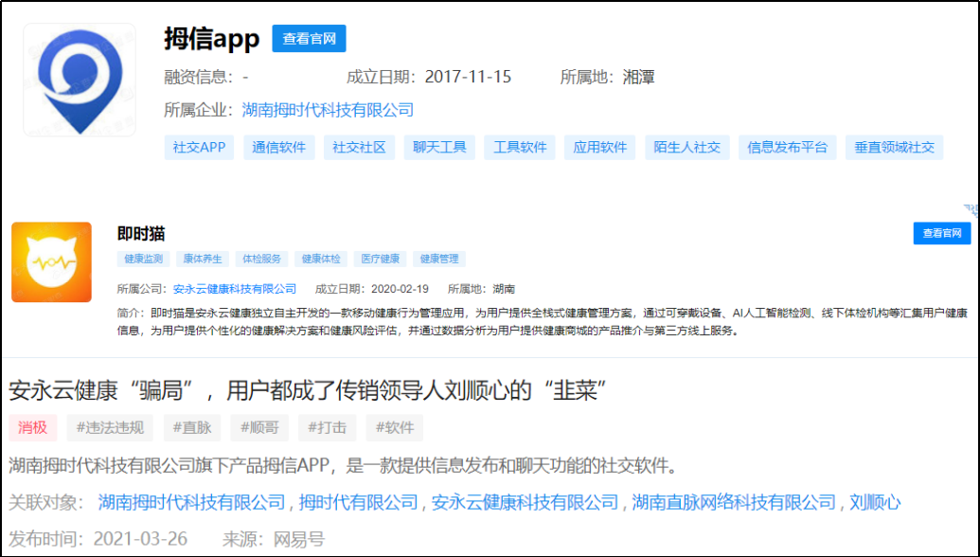Image resolution: width=980 pixels, height=557 pixels.
Task: Open company link 湖南拇时代科技有限公司 under 所属企业
Action: pyautogui.click(x=328, y=110)
